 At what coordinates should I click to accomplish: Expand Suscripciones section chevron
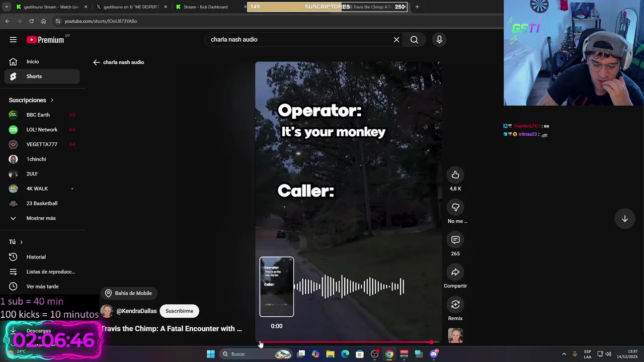(51, 101)
